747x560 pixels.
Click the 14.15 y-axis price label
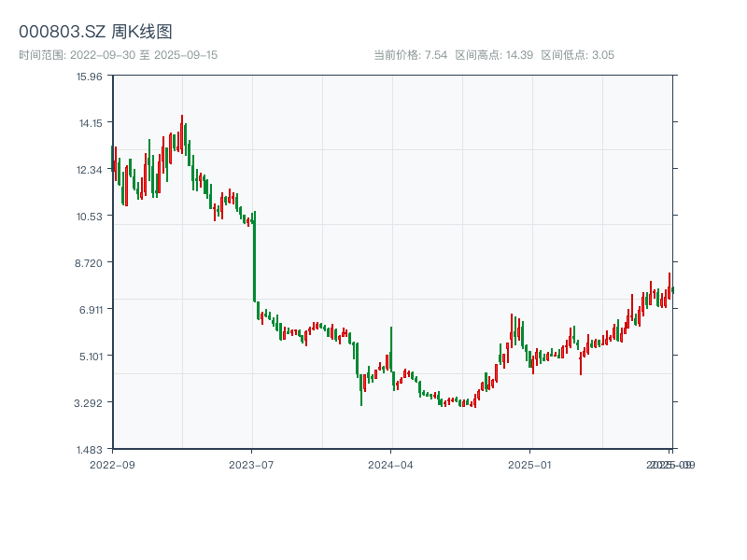pyautogui.click(x=90, y=122)
